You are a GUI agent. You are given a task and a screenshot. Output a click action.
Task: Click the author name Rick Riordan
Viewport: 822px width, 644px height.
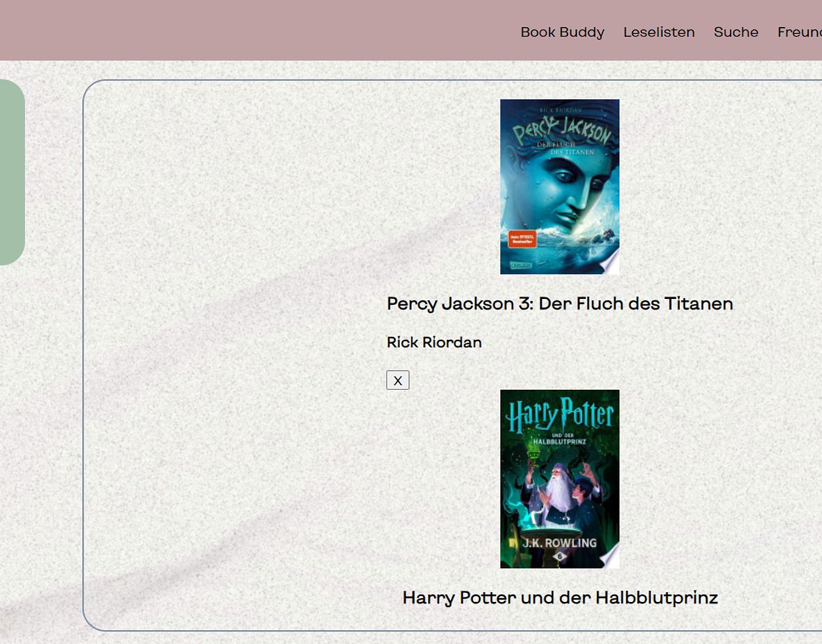[x=434, y=342]
